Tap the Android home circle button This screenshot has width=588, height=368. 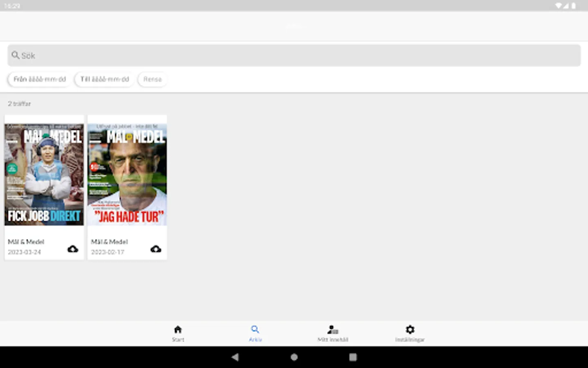[294, 357]
